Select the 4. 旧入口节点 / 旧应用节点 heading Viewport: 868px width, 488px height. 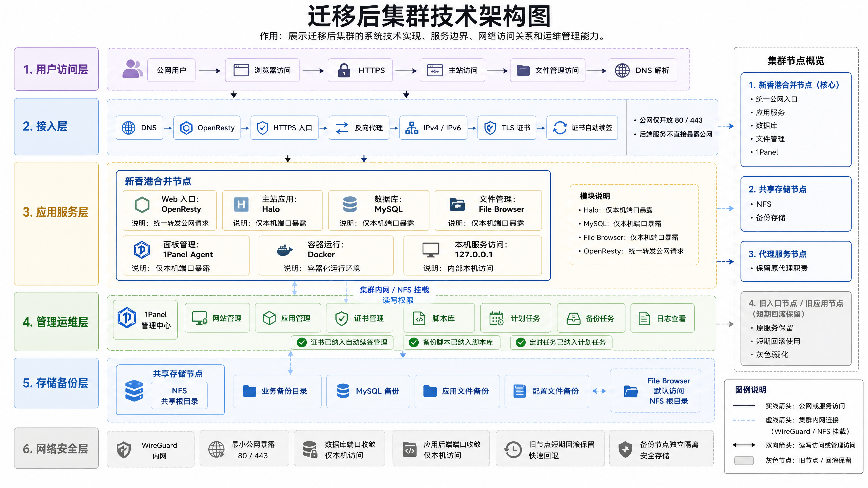[796, 303]
